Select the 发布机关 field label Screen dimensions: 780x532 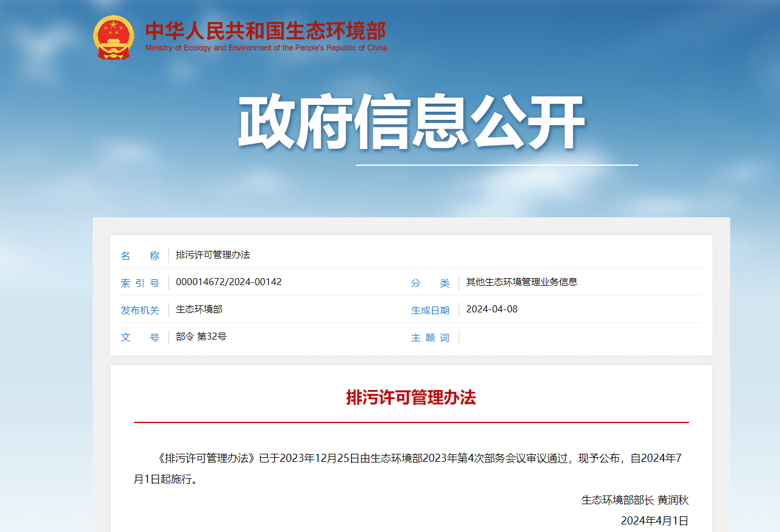click(x=140, y=310)
